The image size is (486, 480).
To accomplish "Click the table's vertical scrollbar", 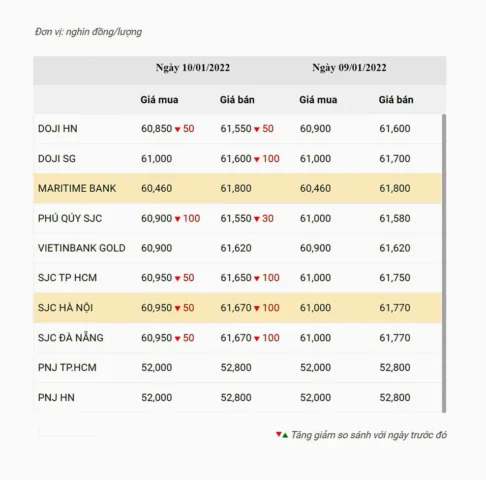I will coord(444,263).
